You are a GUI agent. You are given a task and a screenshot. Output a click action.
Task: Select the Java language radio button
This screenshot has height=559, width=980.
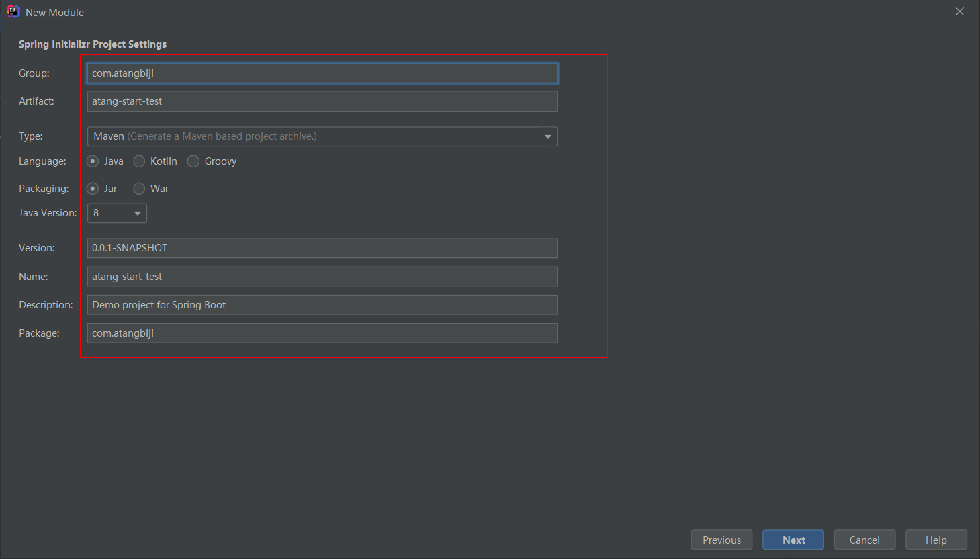pyautogui.click(x=93, y=161)
